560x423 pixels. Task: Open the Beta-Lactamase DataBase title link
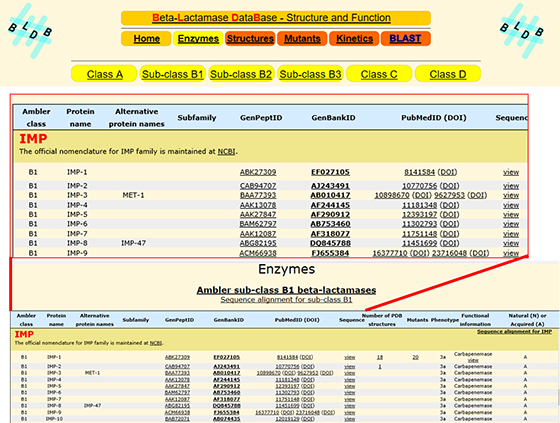[x=271, y=18]
